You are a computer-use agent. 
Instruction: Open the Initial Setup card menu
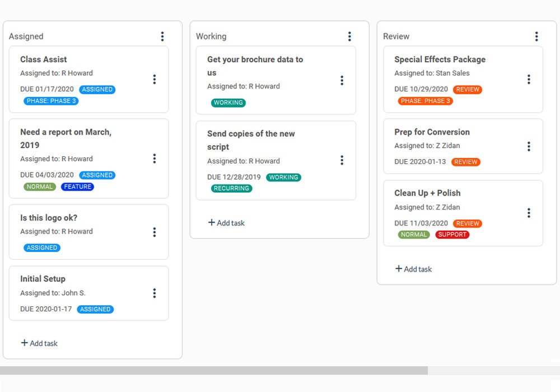(155, 293)
